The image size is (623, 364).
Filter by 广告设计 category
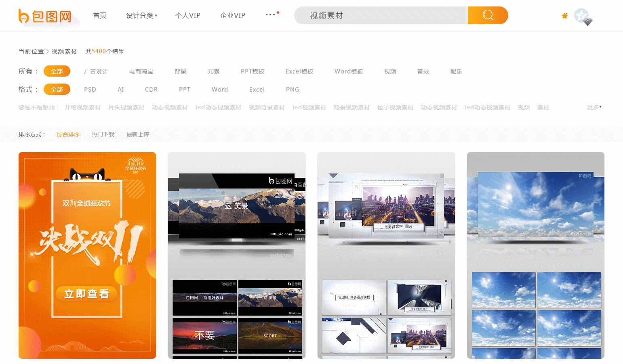pyautogui.click(x=96, y=71)
